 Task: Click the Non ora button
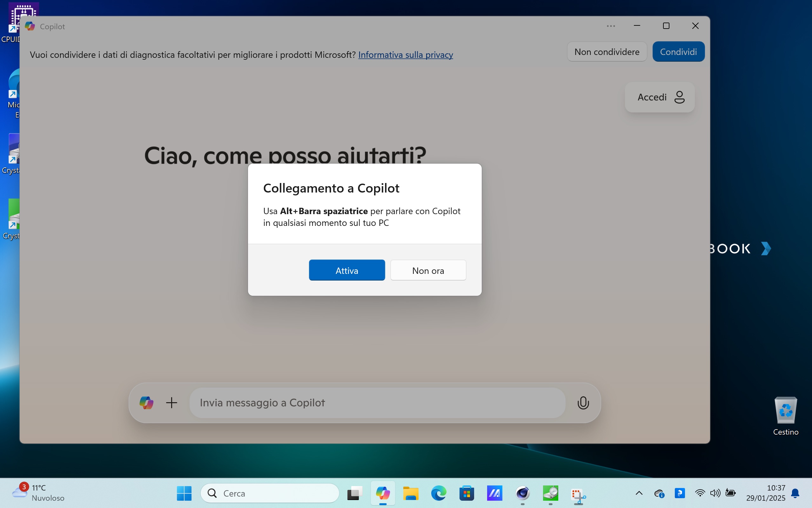[428, 270]
